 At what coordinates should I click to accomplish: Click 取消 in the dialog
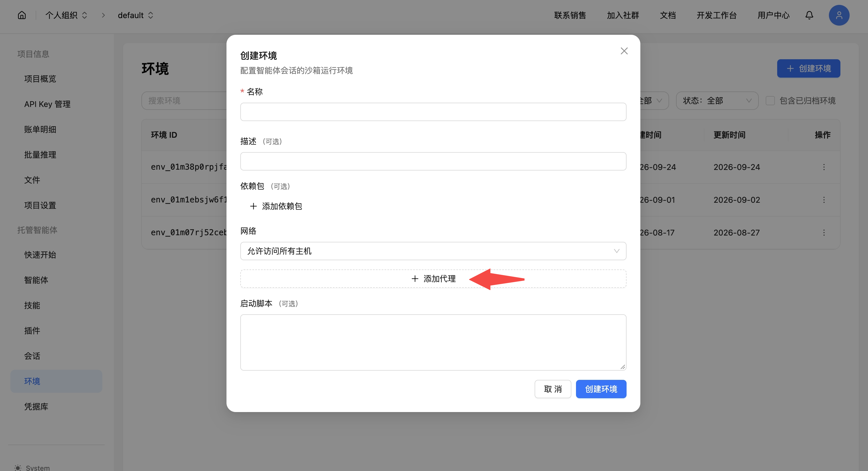553,389
